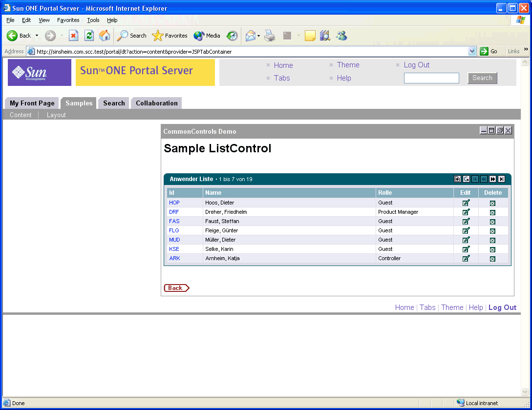Delete the Arnheim, Katja row
The image size is (532, 410).
[492, 259]
